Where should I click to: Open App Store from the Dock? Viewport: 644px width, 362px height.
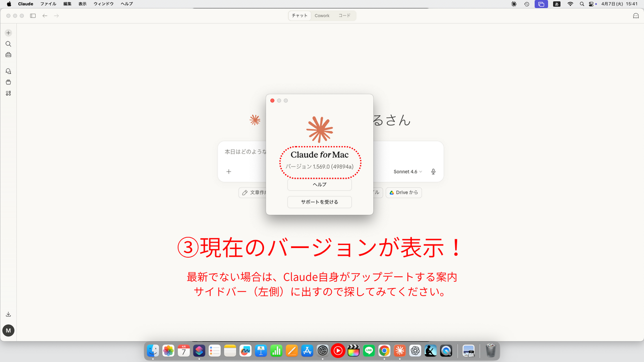click(307, 350)
